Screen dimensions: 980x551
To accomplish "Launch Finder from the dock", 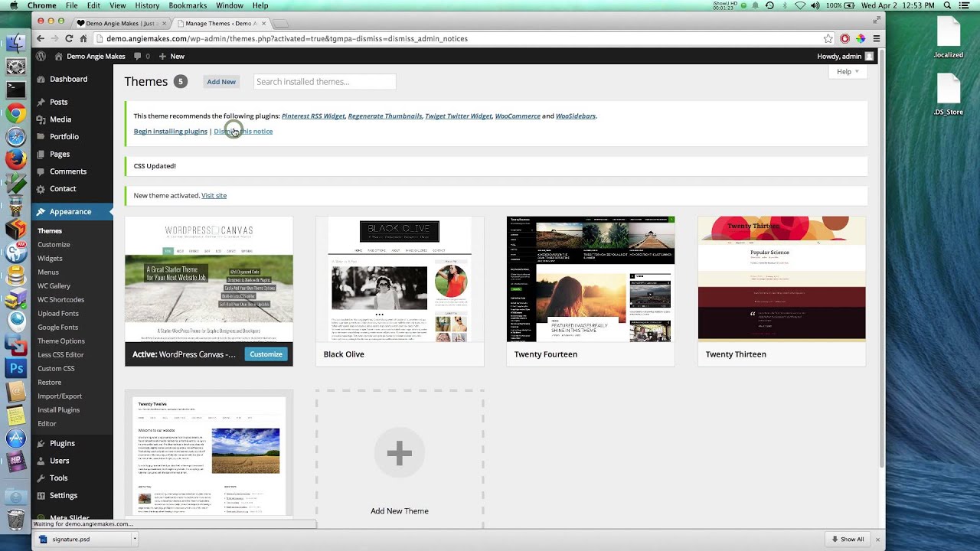I will (x=15, y=42).
